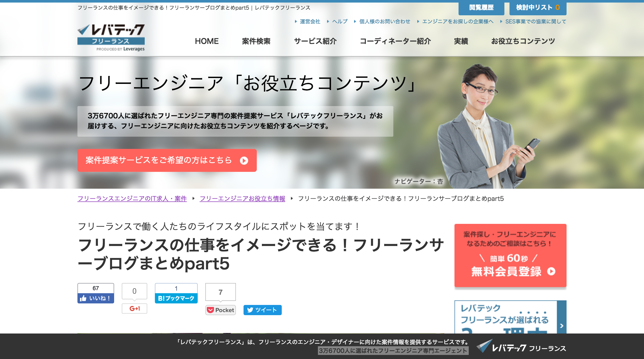The height and width of the screenshot is (359, 644).
Task: Click chevron on the blue sidebar banner
Action: coord(562,326)
